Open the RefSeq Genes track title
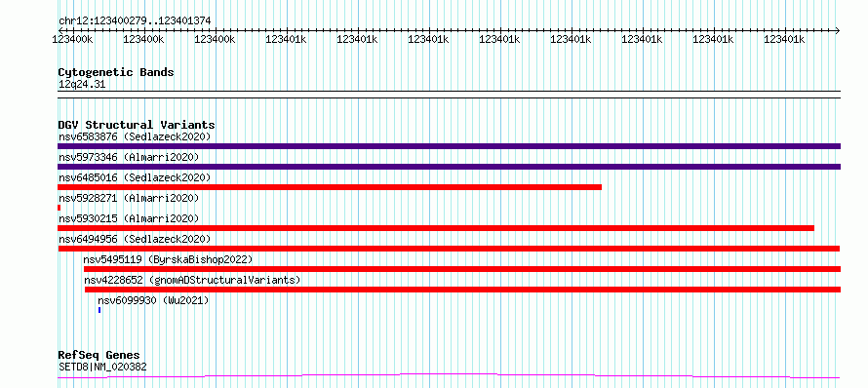 click(99, 356)
